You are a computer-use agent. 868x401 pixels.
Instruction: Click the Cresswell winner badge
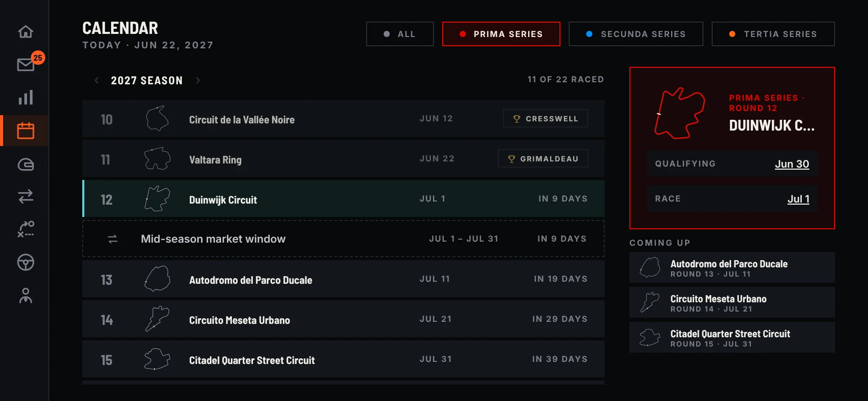[x=546, y=119]
